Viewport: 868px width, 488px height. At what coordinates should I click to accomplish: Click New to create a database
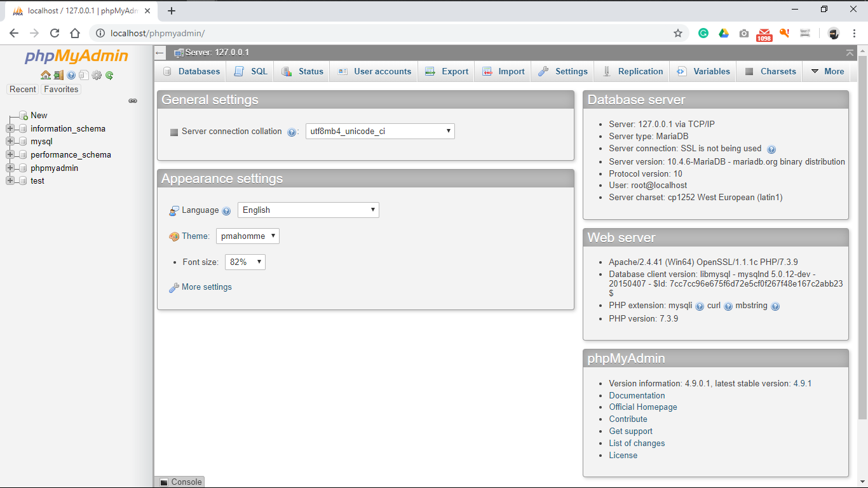39,116
